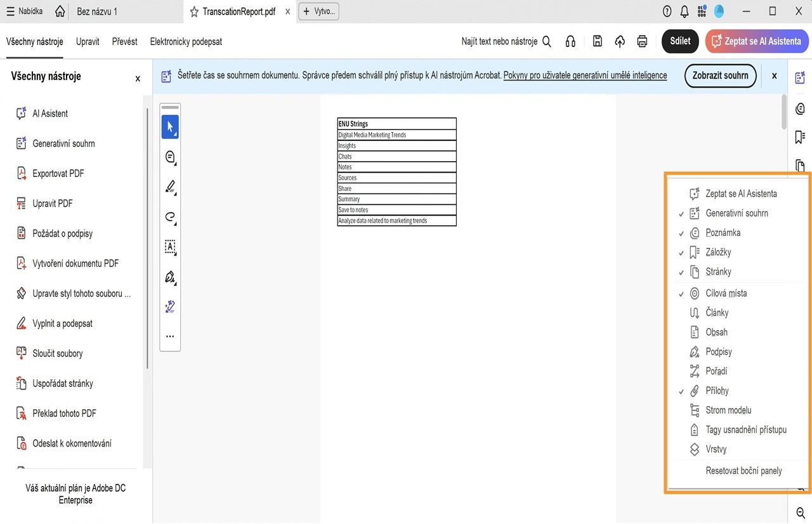Click the AI edit tool with sparkles in quick toolbar
The height and width of the screenshot is (524, 812).
pyautogui.click(x=170, y=307)
